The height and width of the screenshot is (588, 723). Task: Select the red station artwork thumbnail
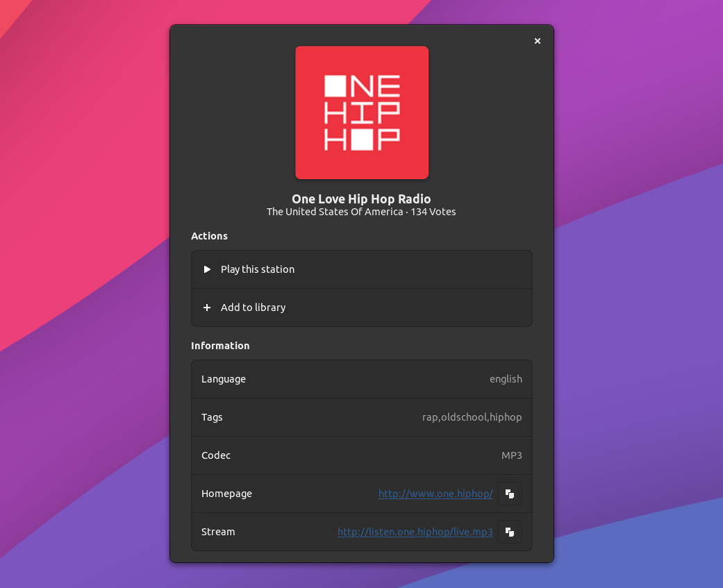tap(361, 112)
